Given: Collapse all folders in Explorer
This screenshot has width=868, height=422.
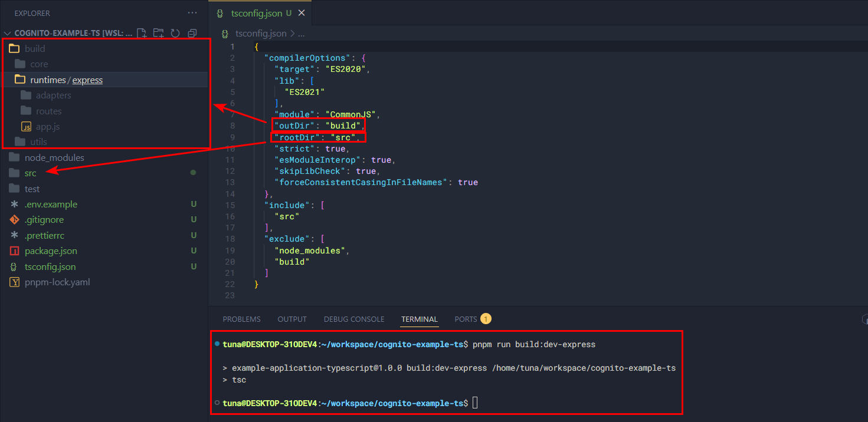Looking at the screenshot, I should coord(192,33).
